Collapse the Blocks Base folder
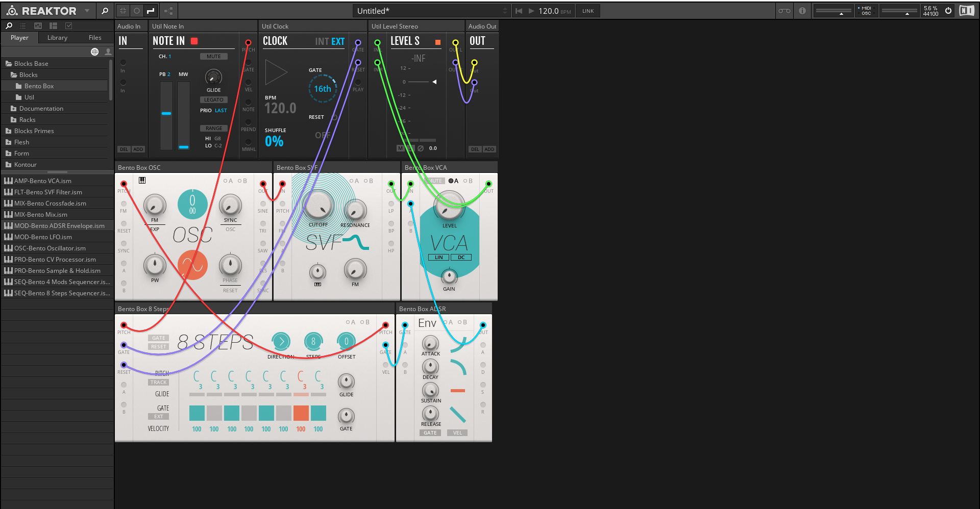This screenshot has width=980, height=509. point(9,64)
